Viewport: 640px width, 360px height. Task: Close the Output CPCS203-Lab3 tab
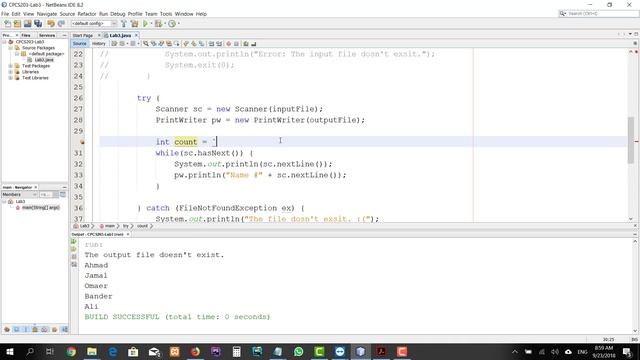point(128,234)
